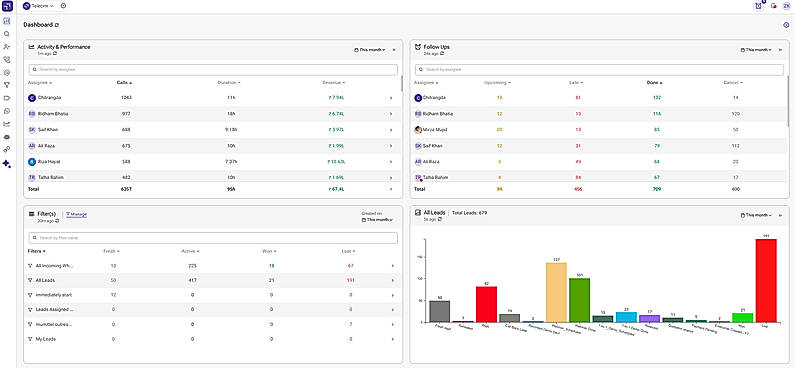Select Riza Hayat in Activity table
Image resolution: width=795 pixels, height=368 pixels.
(x=50, y=162)
